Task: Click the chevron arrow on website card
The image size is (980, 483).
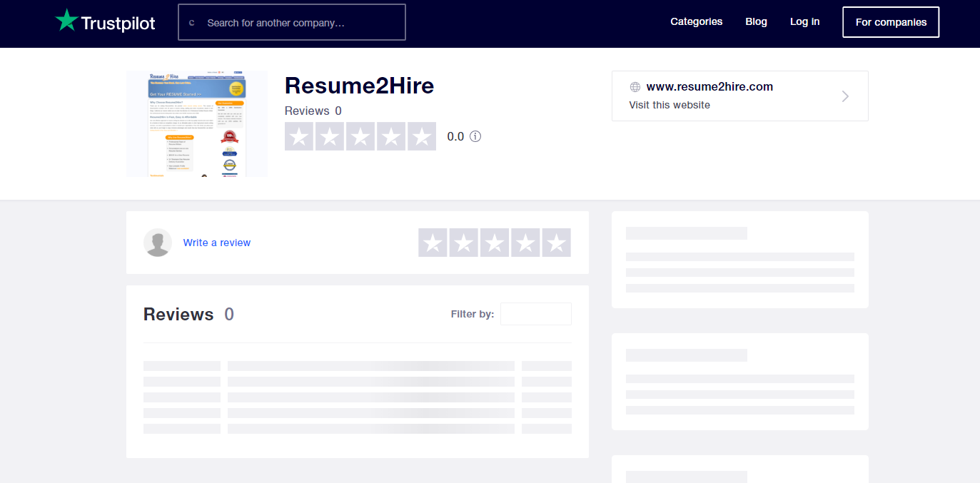Action: (846, 96)
